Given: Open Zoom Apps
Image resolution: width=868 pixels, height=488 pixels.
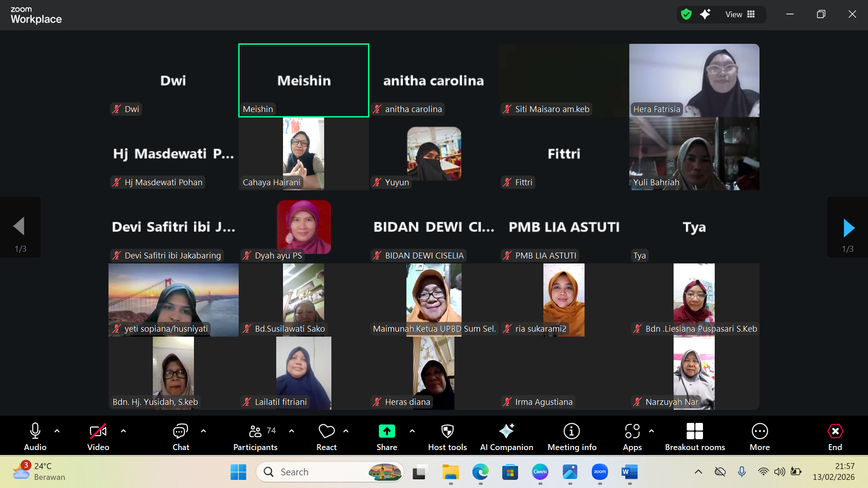Looking at the screenshot, I should pyautogui.click(x=632, y=435).
